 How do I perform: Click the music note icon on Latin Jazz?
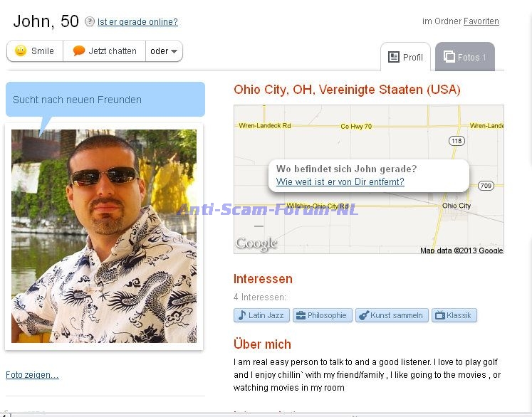pyautogui.click(x=242, y=315)
